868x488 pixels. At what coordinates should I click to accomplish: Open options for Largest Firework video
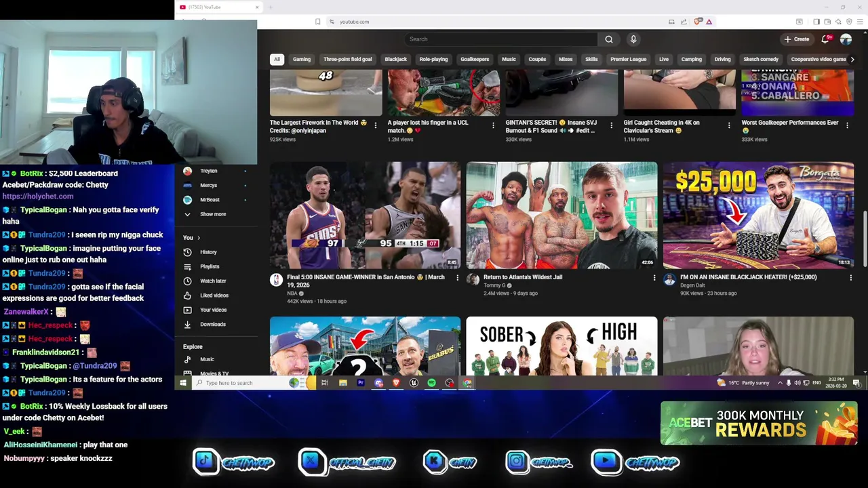tap(376, 125)
